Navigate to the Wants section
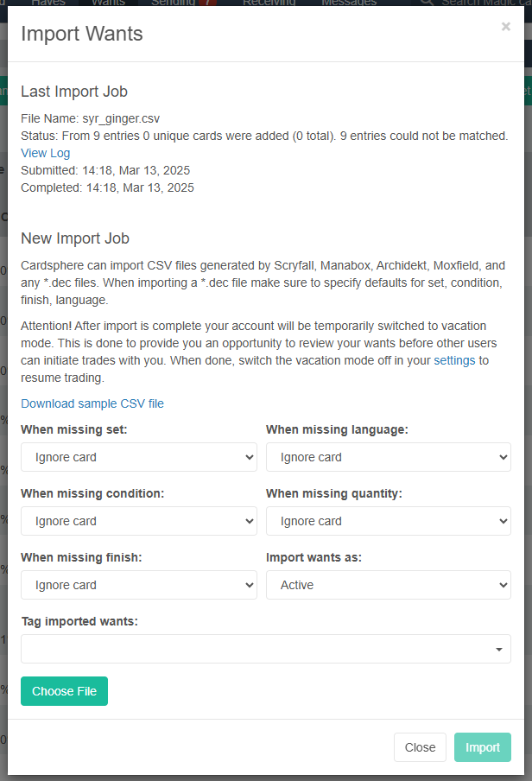This screenshot has width=532, height=781. click(109, 3)
